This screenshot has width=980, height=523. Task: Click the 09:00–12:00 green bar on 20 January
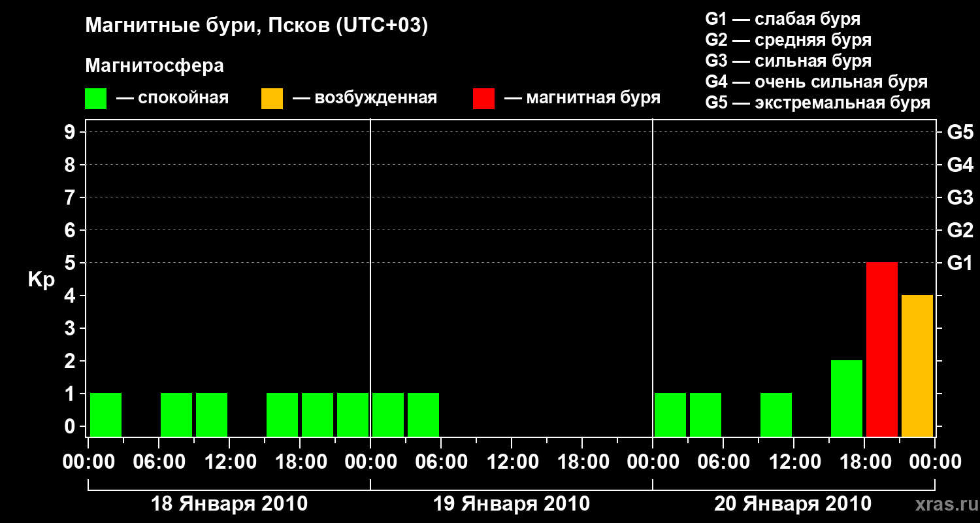776,414
